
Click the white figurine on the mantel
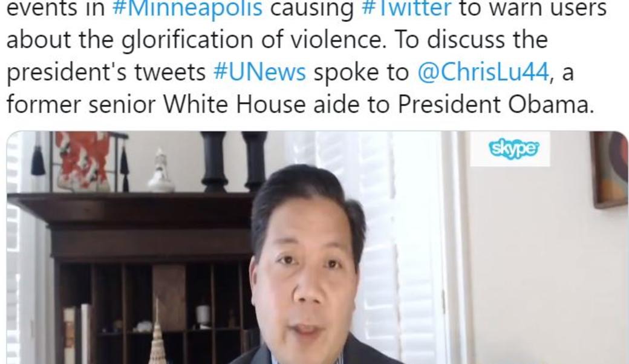click(161, 171)
